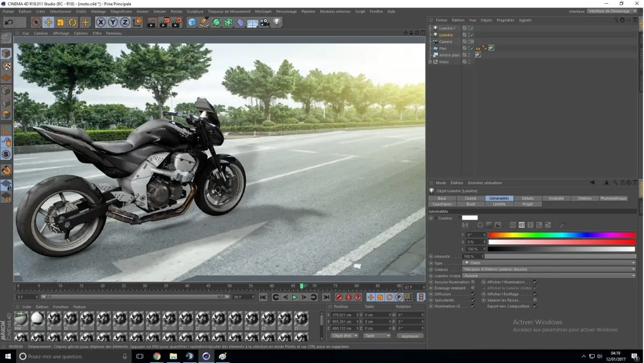
Task: Click the cube primitive object icon
Action: (x=192, y=23)
